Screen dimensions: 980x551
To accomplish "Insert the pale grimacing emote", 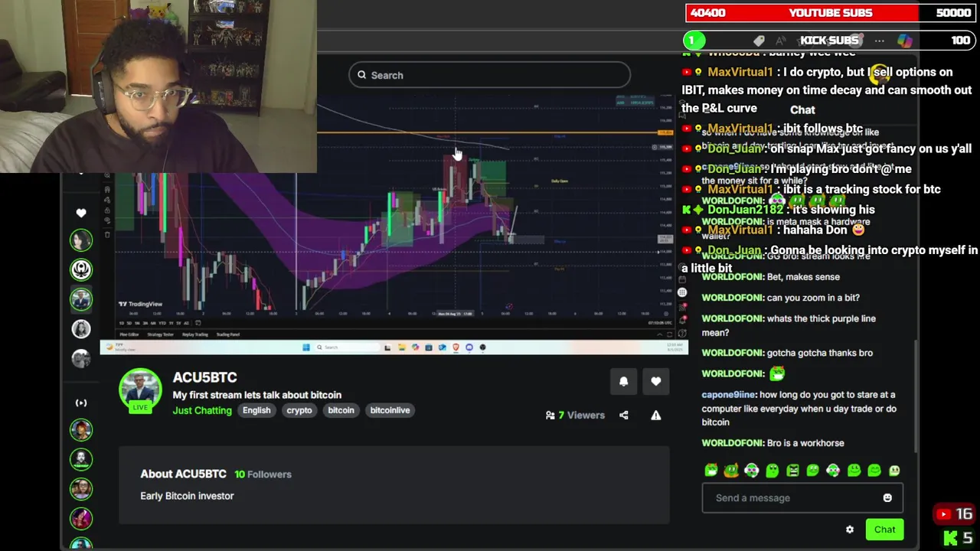I will 894,471.
